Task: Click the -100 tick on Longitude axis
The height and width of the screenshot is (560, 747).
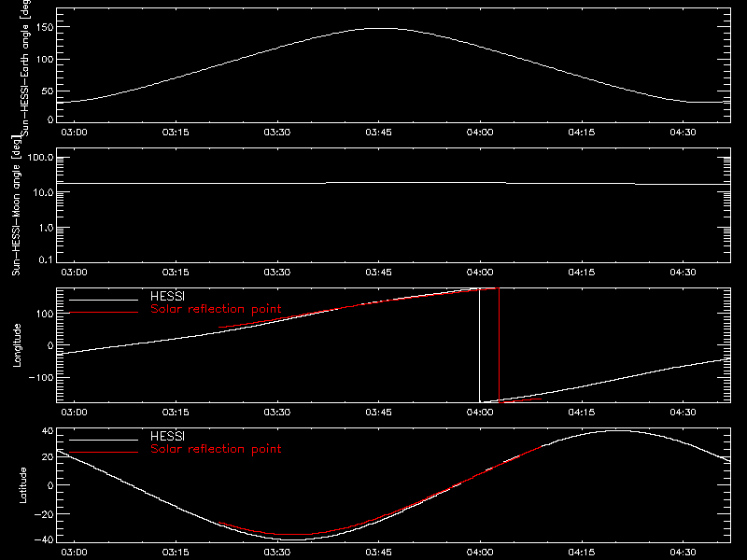Action: (x=41, y=377)
